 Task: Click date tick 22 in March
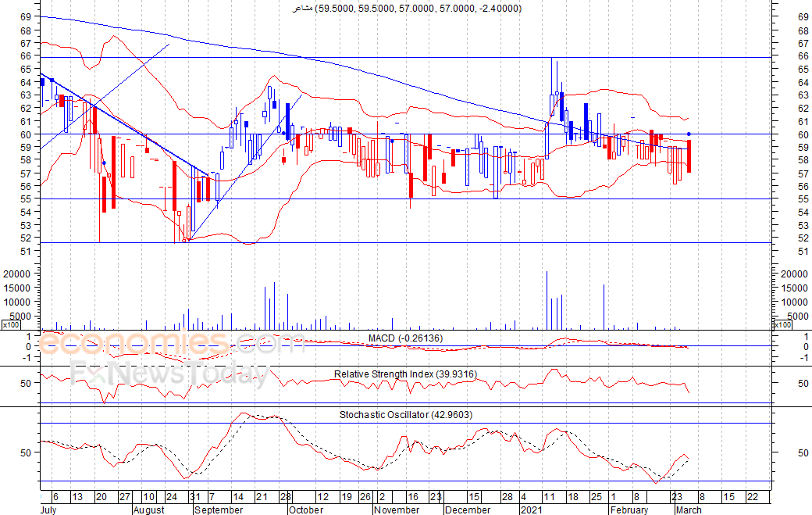tap(753, 497)
